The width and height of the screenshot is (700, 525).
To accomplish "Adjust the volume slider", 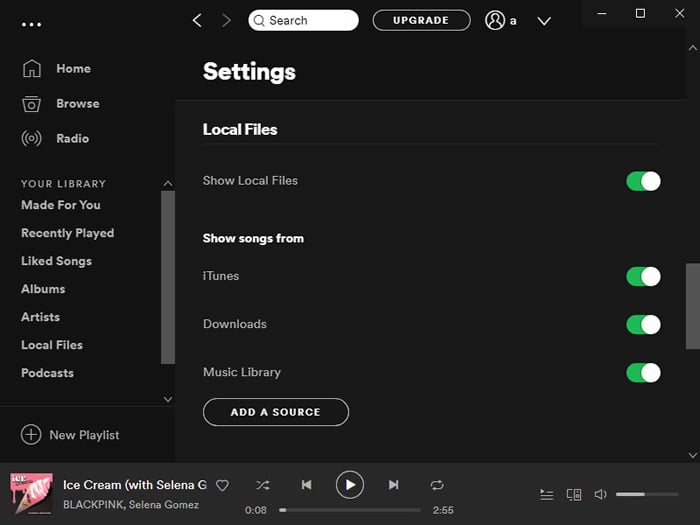I will [647, 494].
